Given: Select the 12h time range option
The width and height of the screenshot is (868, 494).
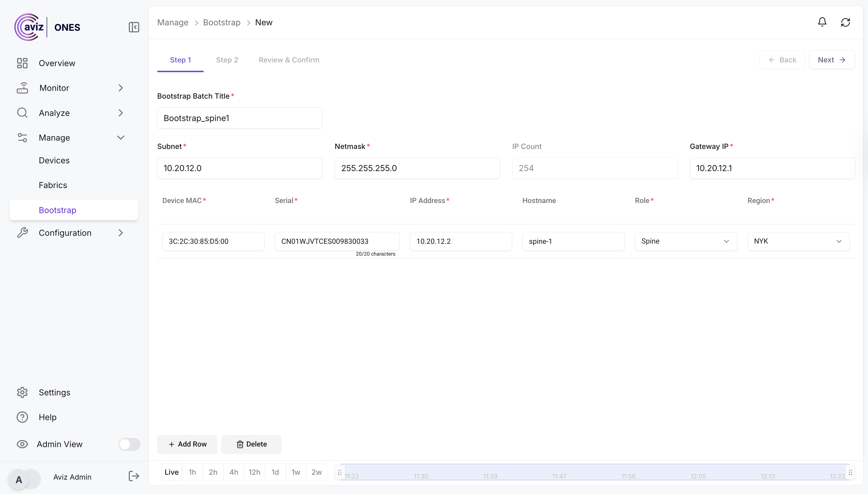Looking at the screenshot, I should click(x=254, y=472).
